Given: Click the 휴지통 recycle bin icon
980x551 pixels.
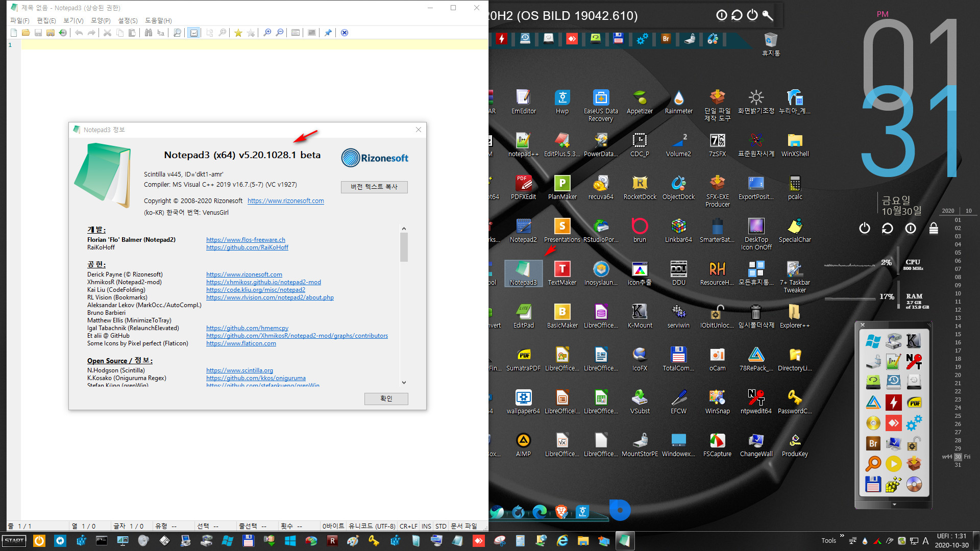Looking at the screenshot, I should pos(771,44).
